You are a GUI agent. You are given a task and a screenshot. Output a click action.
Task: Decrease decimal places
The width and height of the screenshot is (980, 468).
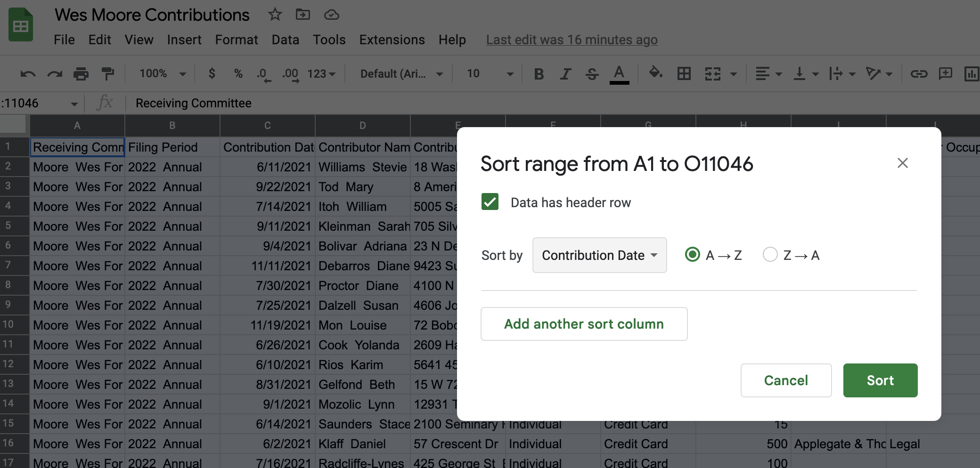263,74
